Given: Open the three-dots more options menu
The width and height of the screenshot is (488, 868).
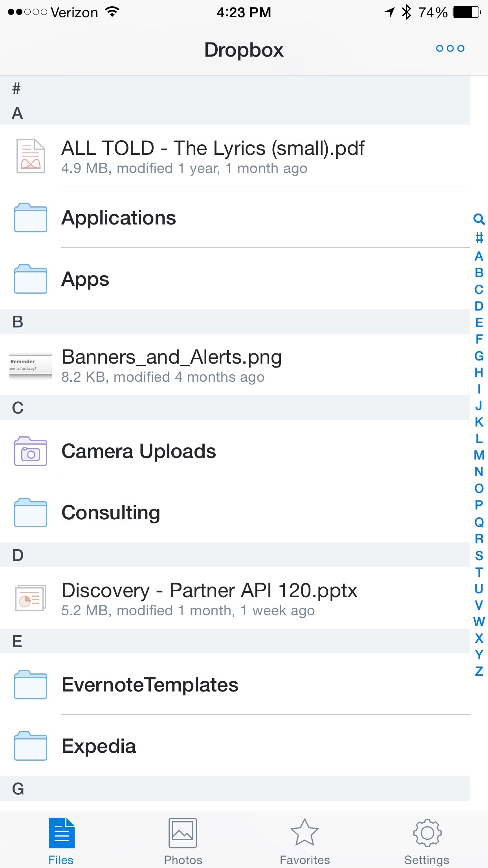Looking at the screenshot, I should click(x=450, y=48).
